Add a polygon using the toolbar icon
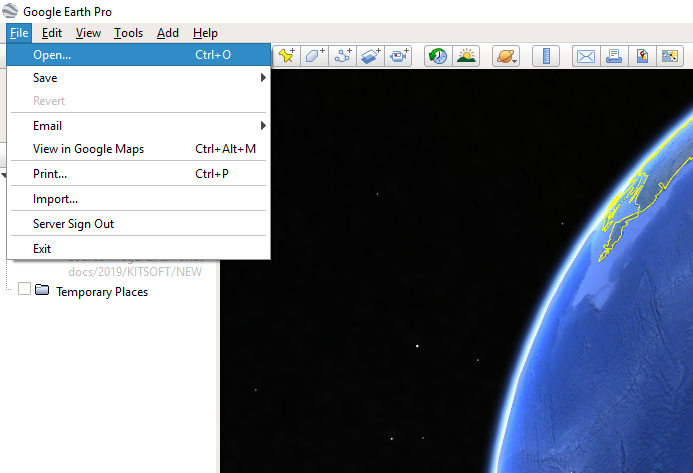693x473 pixels. coord(314,56)
